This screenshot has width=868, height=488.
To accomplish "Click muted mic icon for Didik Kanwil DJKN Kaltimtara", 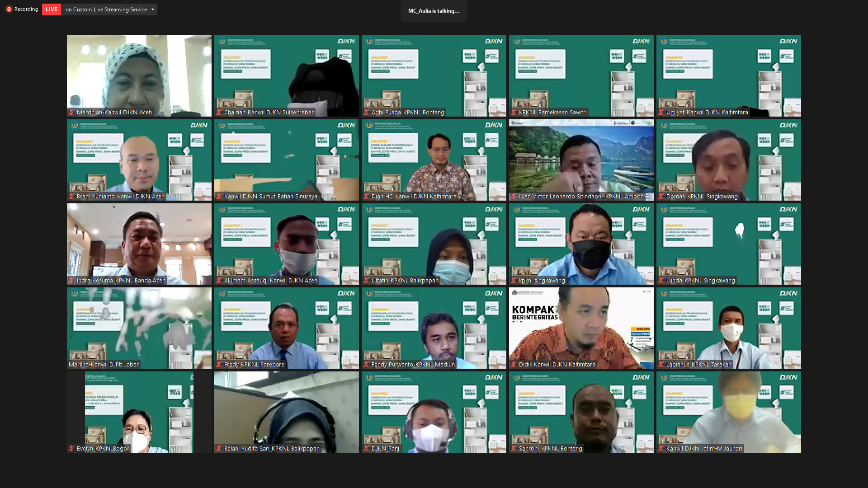I will 514,365.
